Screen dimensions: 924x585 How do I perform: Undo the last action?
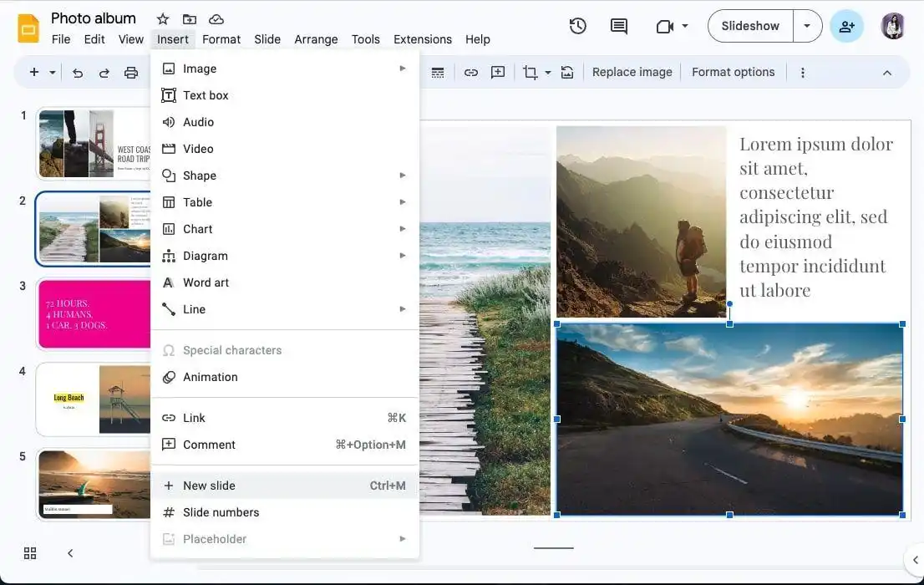[x=78, y=73]
